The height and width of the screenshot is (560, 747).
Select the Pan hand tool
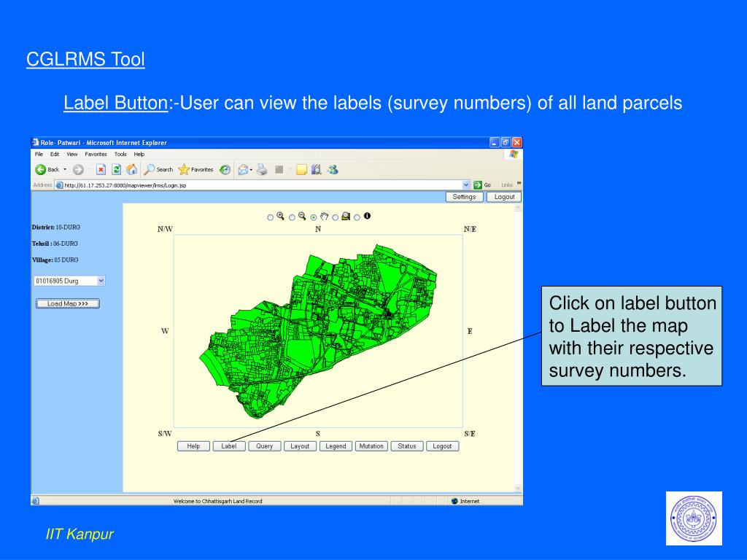coord(323,215)
